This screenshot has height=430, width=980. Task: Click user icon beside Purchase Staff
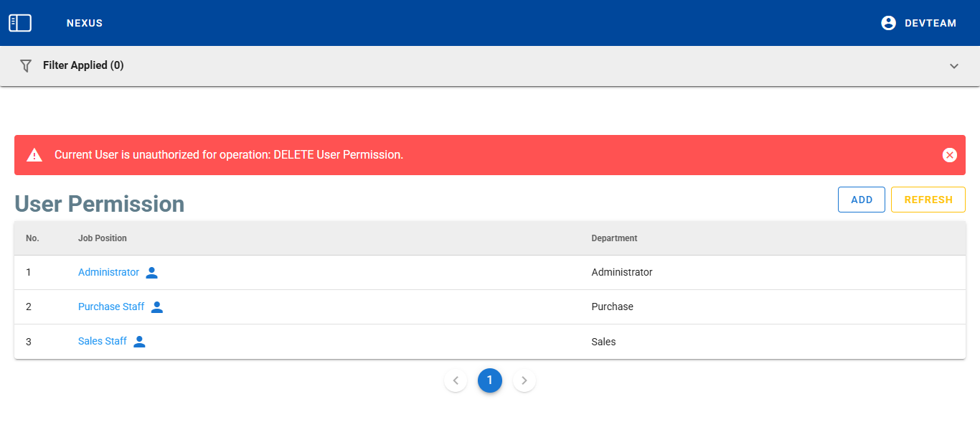point(157,307)
